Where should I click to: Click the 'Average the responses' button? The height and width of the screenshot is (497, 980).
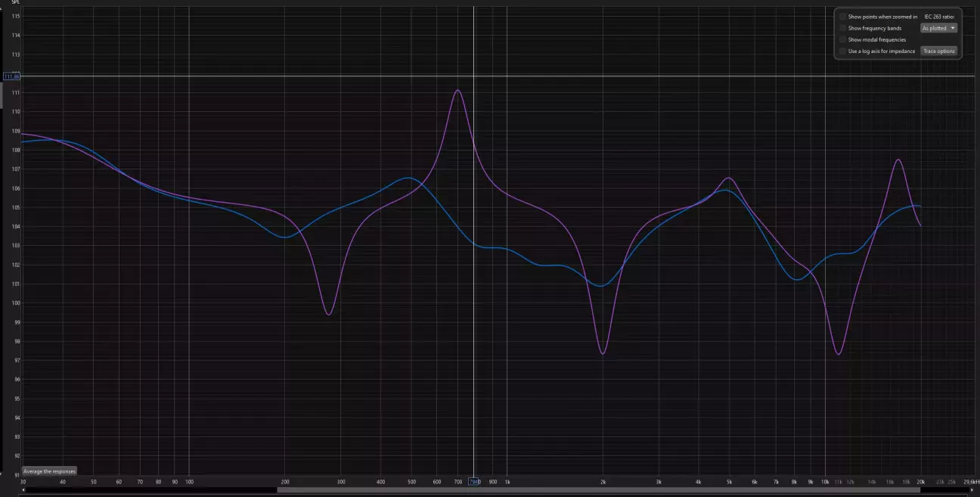(x=49, y=471)
